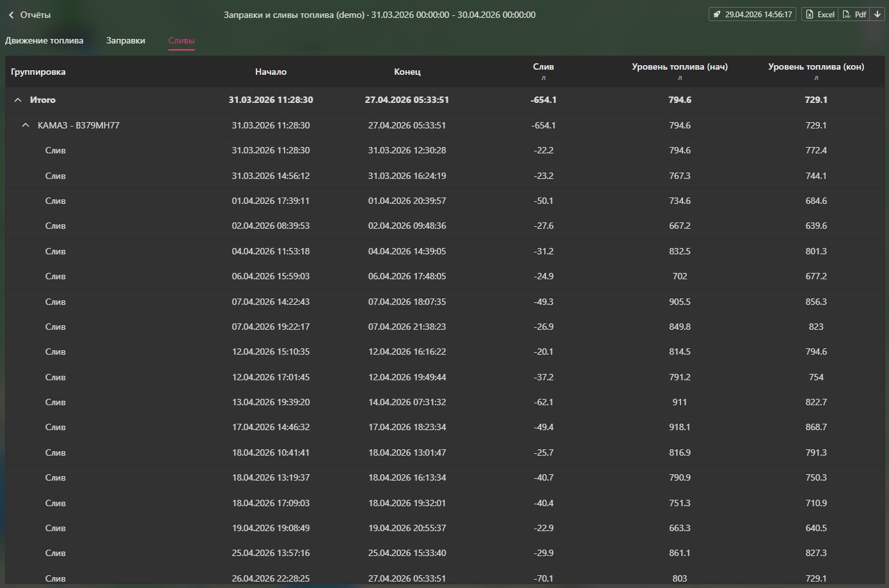The image size is (889, 588).
Task: Open the download arrow export options
Action: pyautogui.click(x=877, y=14)
